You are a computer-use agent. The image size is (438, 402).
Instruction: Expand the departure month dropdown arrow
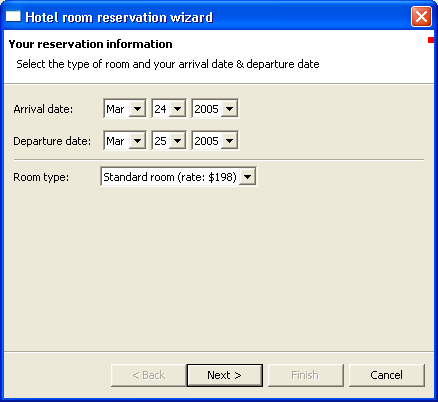(137, 141)
